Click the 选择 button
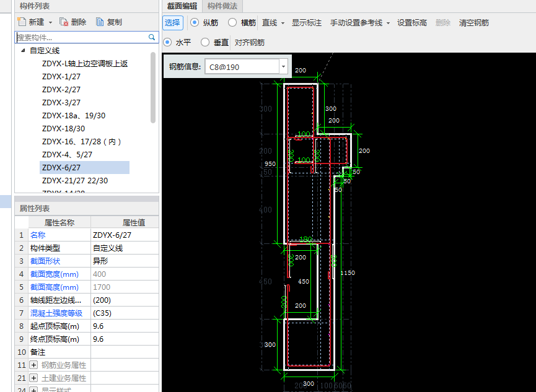The width and height of the screenshot is (536, 392). (173, 22)
